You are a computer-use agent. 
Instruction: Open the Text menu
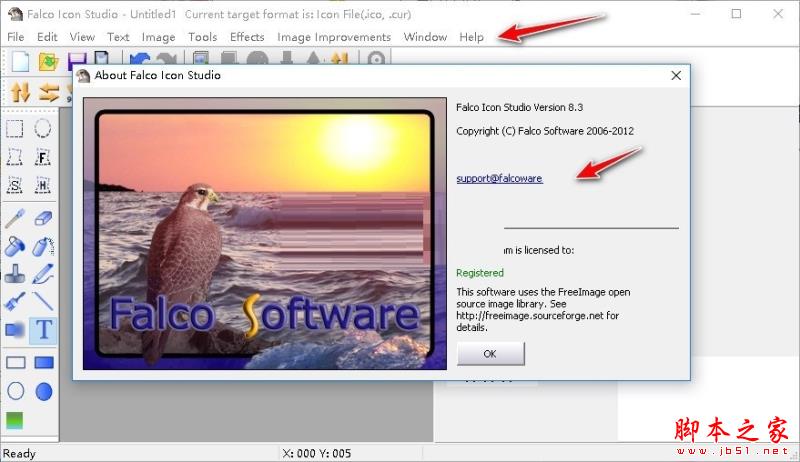[118, 37]
